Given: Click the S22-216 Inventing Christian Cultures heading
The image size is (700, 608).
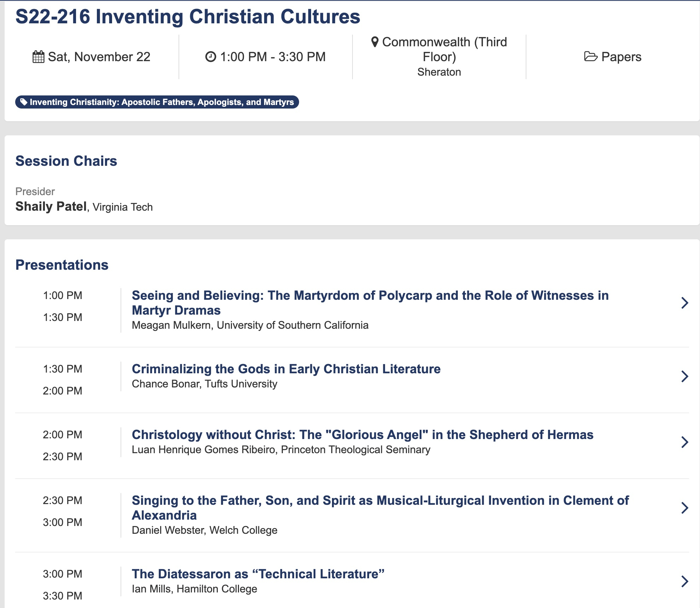Looking at the screenshot, I should [x=188, y=17].
